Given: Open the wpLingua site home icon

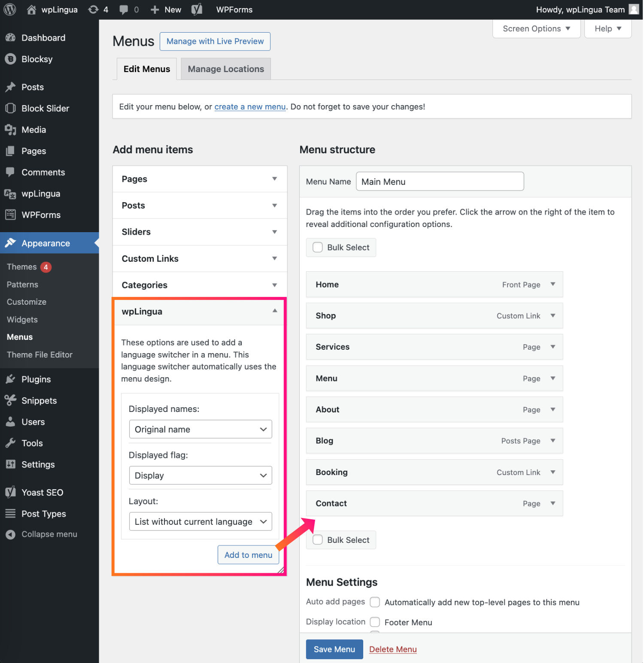Looking at the screenshot, I should click(31, 9).
